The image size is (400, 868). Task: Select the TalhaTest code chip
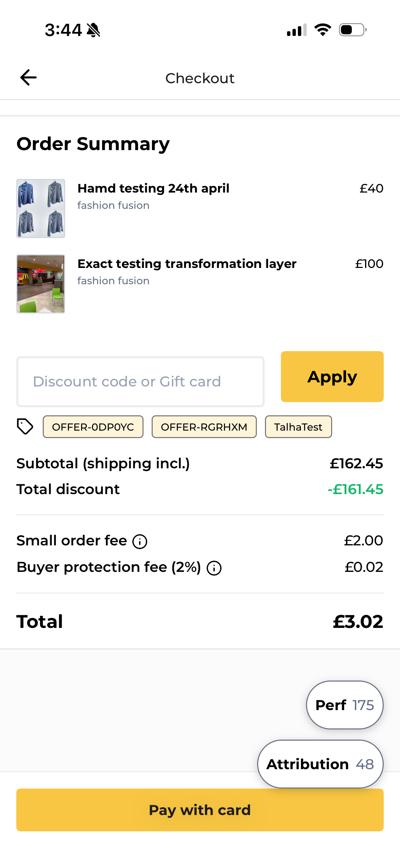tap(298, 427)
